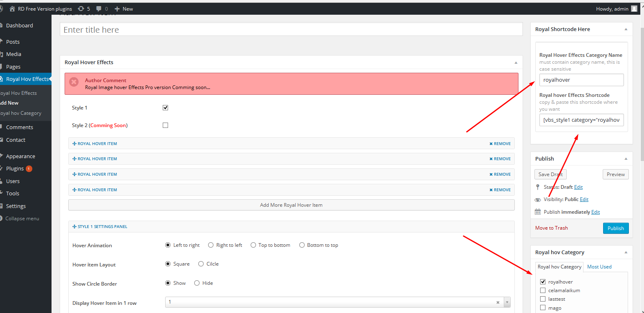Select Bottom to top hover animation
This screenshot has height=313, width=644.
point(302,245)
